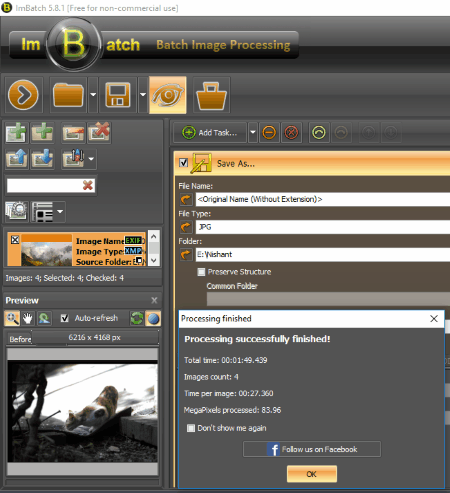The width and height of the screenshot is (450, 493).
Task: Click the preview fit image icon
Action: click(x=44, y=318)
